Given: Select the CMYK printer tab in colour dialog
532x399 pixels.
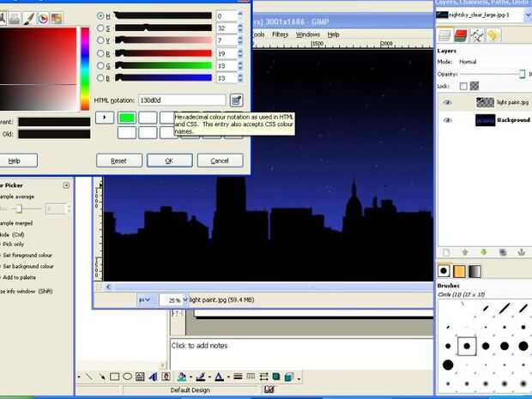Looking at the screenshot, I should click(x=15, y=18).
